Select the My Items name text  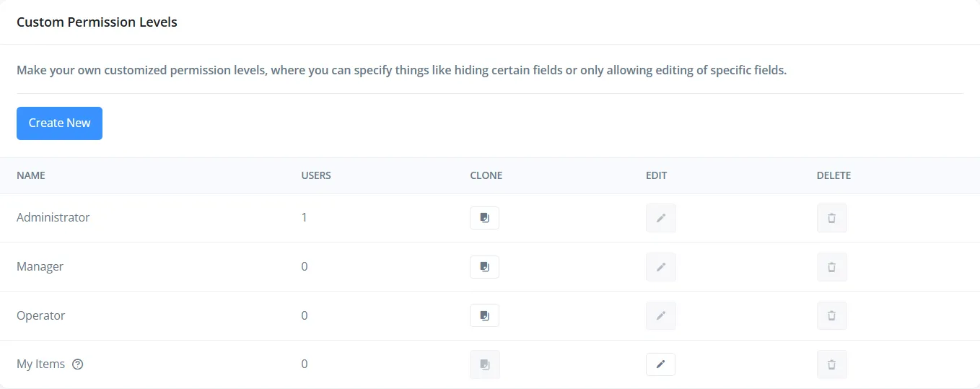tap(41, 364)
